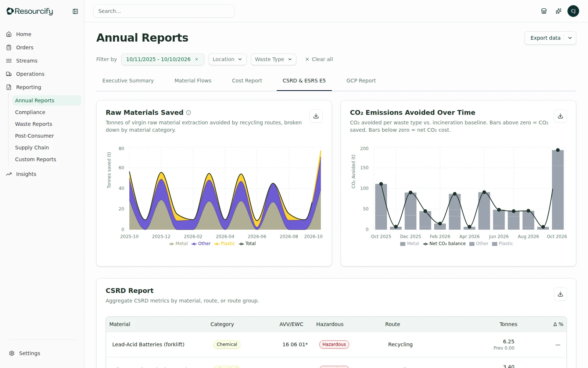Remove the date range filter chip
Viewport: 588px width, 368px height.
pos(197,59)
